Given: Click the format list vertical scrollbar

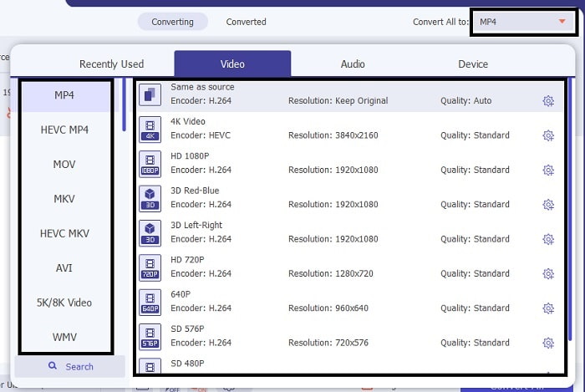Looking at the screenshot, I should click(x=125, y=106).
